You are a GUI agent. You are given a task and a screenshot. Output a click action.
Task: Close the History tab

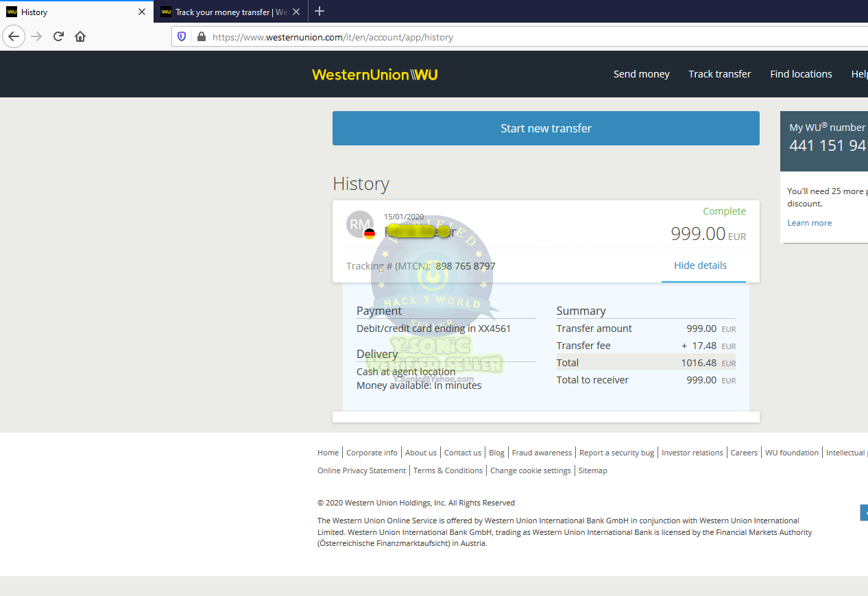click(x=142, y=12)
